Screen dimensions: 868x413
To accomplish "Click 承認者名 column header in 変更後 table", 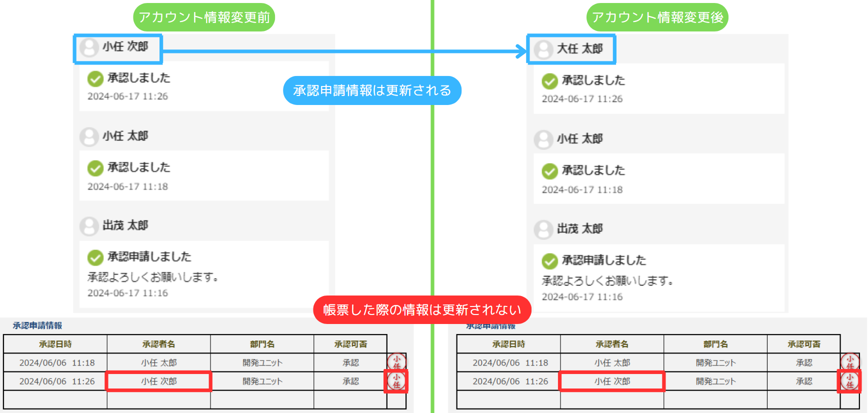I will tap(612, 344).
